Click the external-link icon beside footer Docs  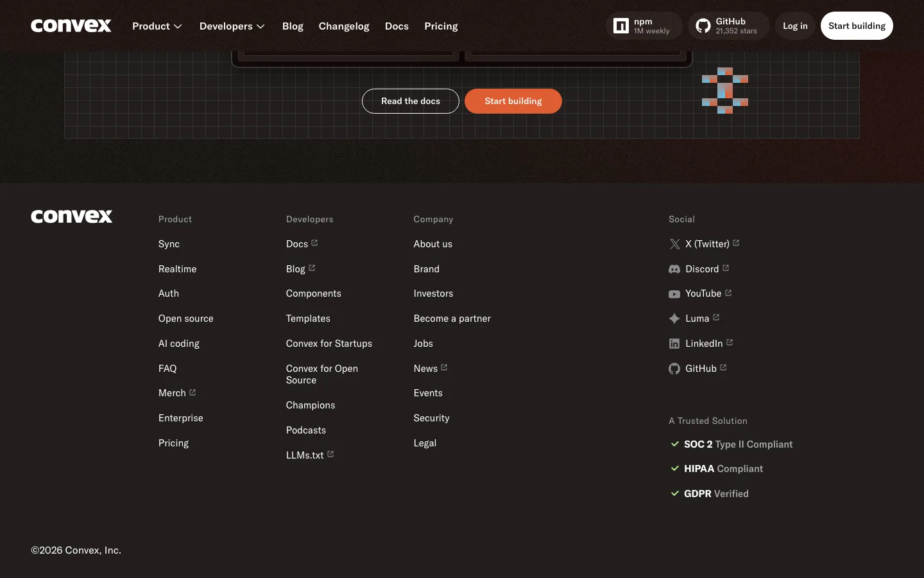[x=314, y=243]
